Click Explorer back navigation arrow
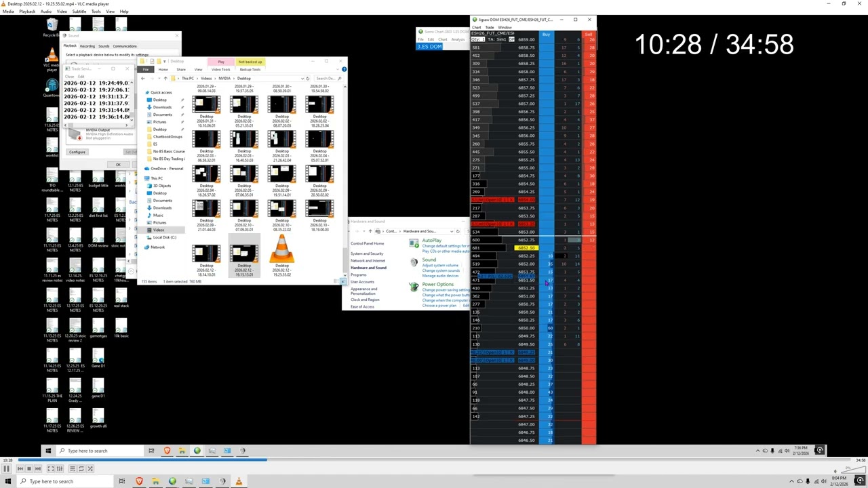 point(142,79)
